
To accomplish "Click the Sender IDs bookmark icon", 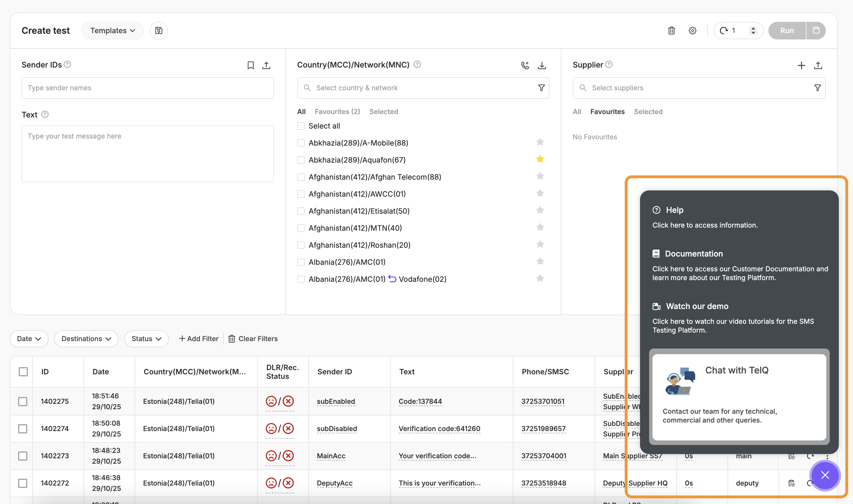I will 250,65.
